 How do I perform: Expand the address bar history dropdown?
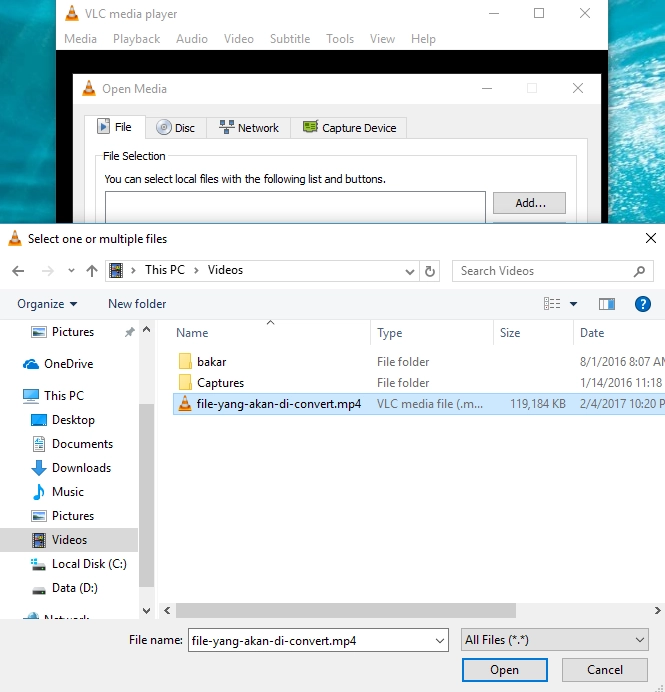pyautogui.click(x=410, y=271)
